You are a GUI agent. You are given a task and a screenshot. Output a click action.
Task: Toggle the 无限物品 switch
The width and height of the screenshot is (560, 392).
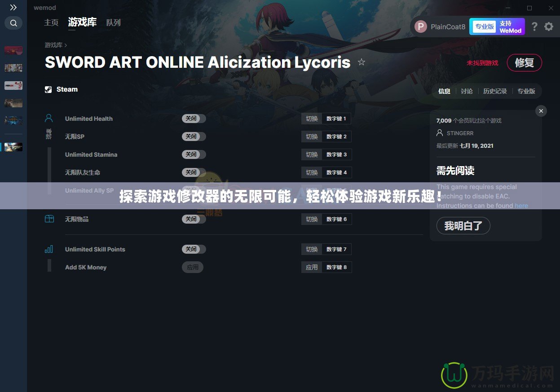(194, 219)
